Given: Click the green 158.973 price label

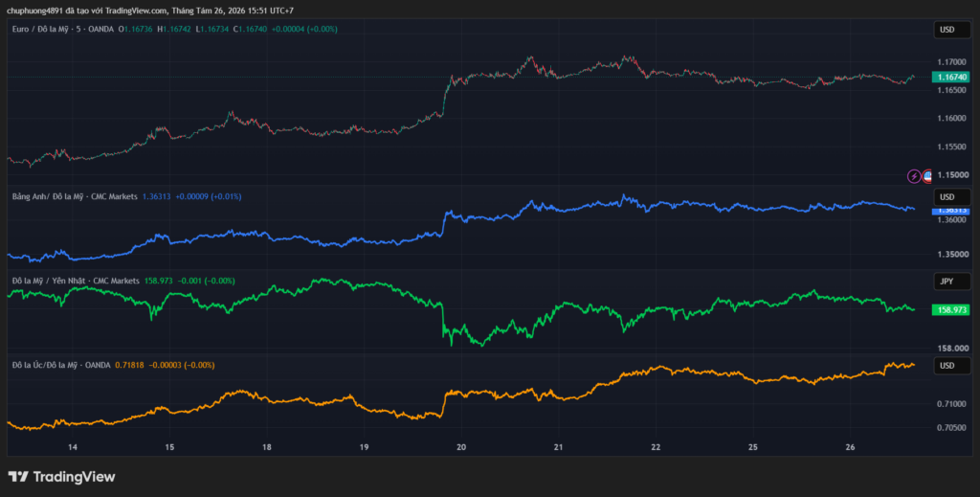Looking at the screenshot, I should [x=950, y=309].
